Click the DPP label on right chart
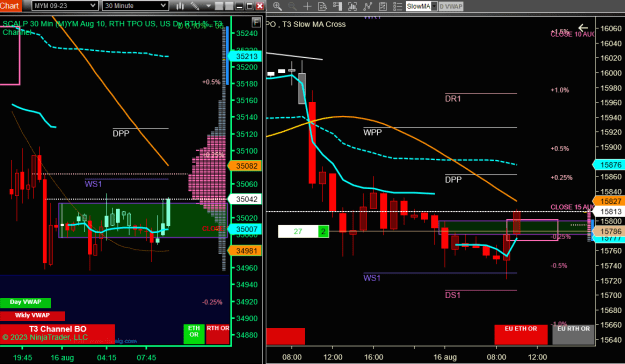The width and height of the screenshot is (625, 364). point(453,179)
